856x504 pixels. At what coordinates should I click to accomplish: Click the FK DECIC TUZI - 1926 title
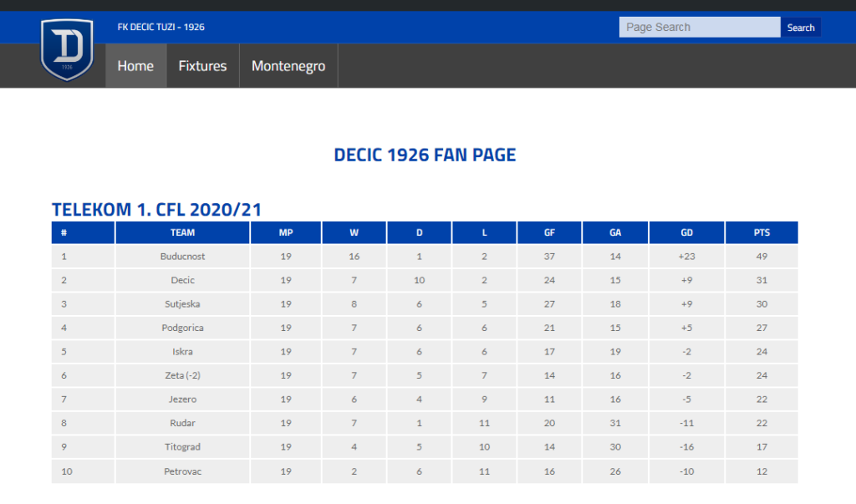[161, 28]
